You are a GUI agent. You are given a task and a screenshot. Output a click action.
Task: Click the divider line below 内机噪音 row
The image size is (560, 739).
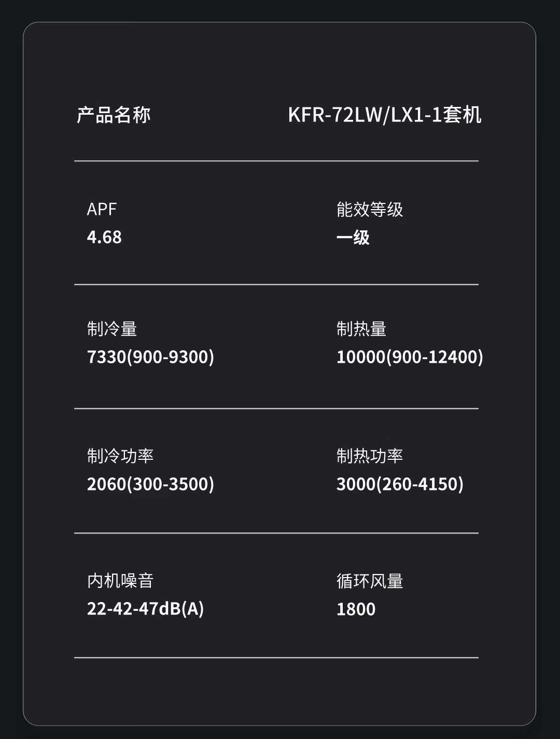click(276, 658)
